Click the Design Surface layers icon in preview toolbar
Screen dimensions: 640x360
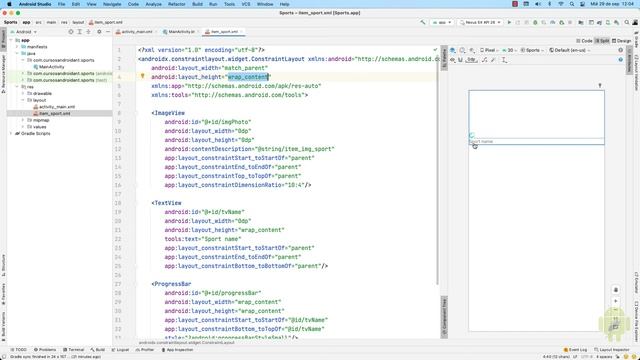pyautogui.click(x=453, y=50)
